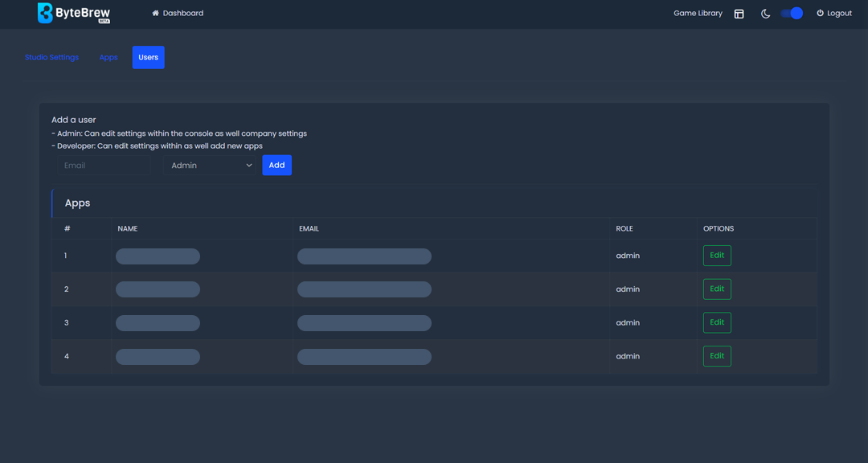Open the Dashboard link

[x=178, y=14]
